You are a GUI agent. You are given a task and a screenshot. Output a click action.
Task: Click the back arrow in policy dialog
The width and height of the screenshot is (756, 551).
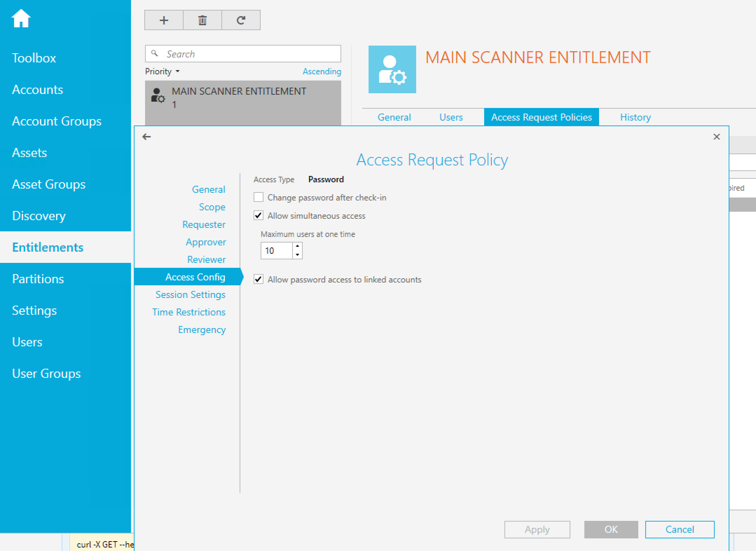pos(146,137)
